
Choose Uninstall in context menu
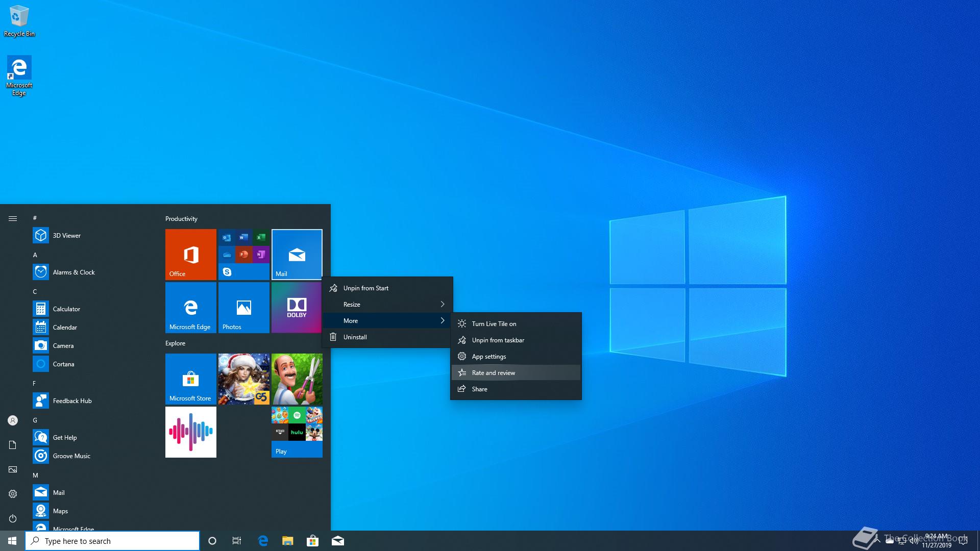click(x=387, y=337)
